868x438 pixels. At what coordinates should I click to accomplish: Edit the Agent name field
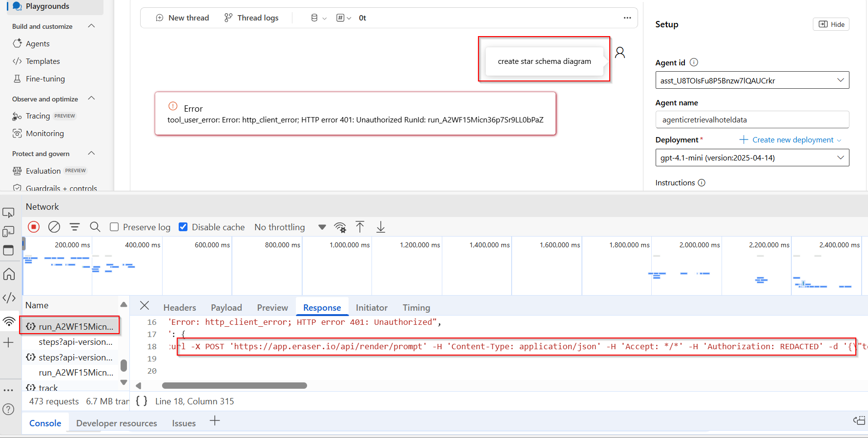[752, 119]
